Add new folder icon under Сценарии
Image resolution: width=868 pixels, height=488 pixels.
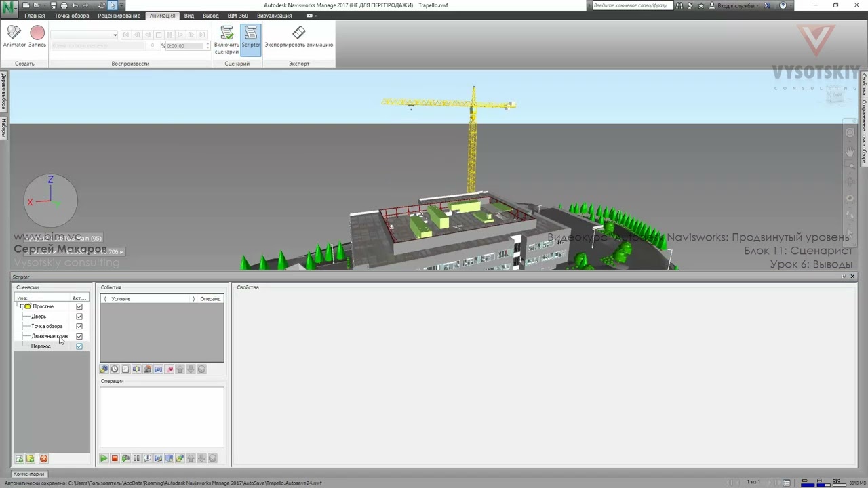(31, 459)
